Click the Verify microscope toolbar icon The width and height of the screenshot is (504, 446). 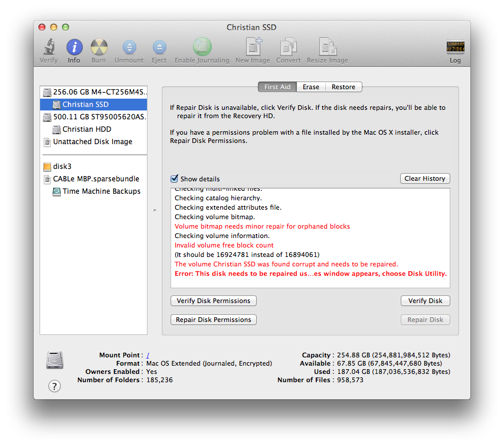coord(49,47)
